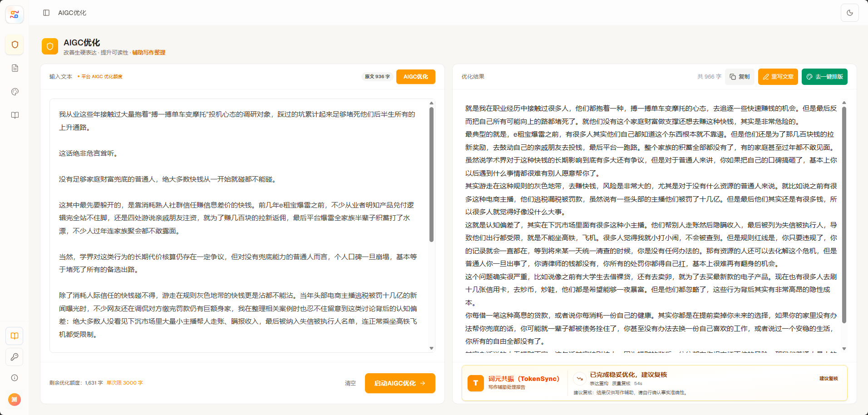Click the 单次限 3000 字 limit text

coord(125,383)
